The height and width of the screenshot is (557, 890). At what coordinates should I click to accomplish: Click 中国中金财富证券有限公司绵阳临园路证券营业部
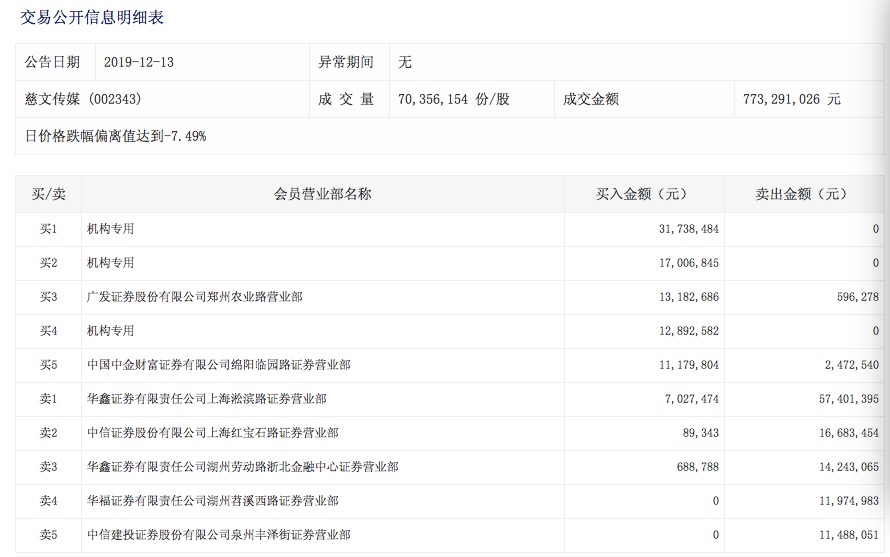point(219,365)
